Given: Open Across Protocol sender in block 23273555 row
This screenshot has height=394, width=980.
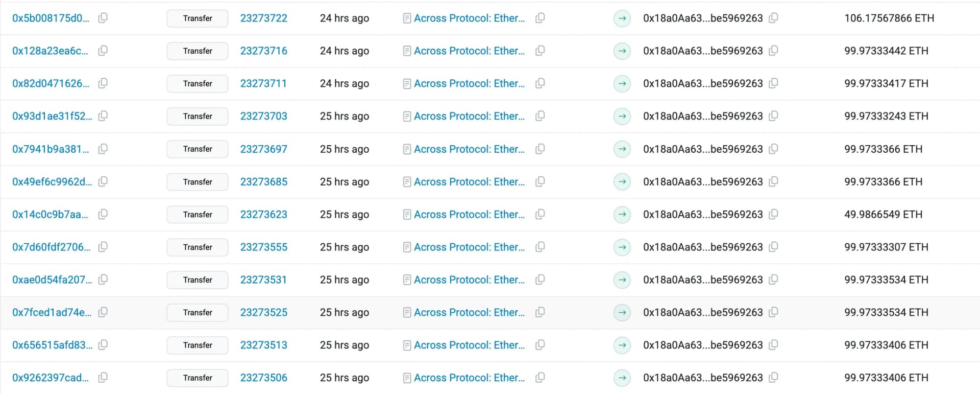Looking at the screenshot, I should click(469, 247).
